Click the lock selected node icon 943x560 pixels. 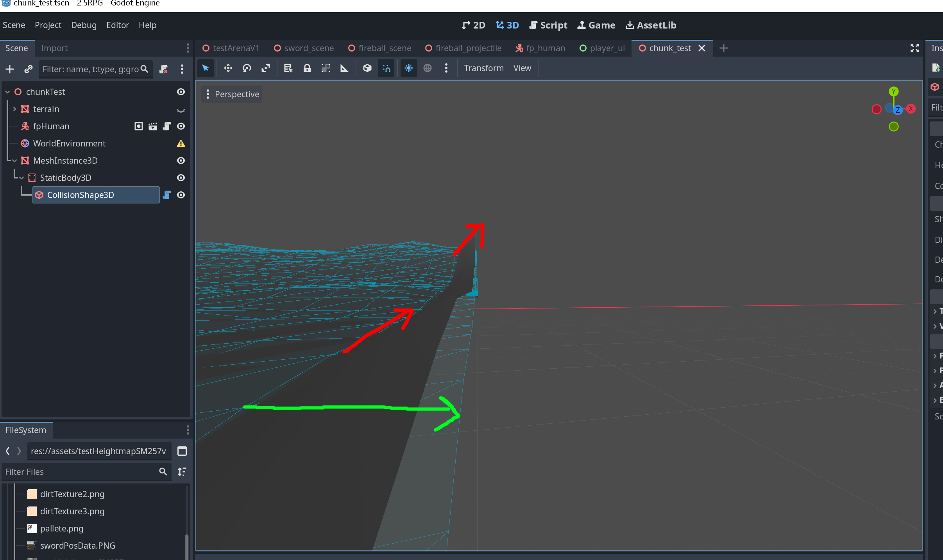coord(307,68)
